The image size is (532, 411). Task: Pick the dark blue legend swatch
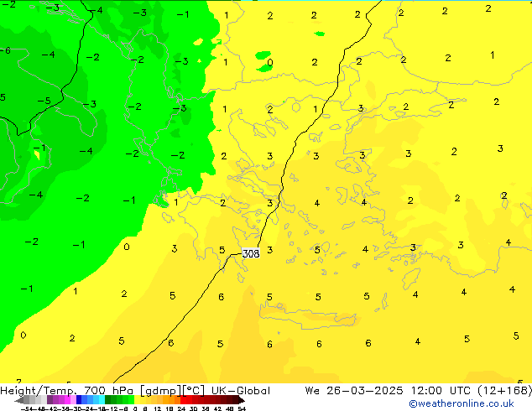[x=79, y=399]
